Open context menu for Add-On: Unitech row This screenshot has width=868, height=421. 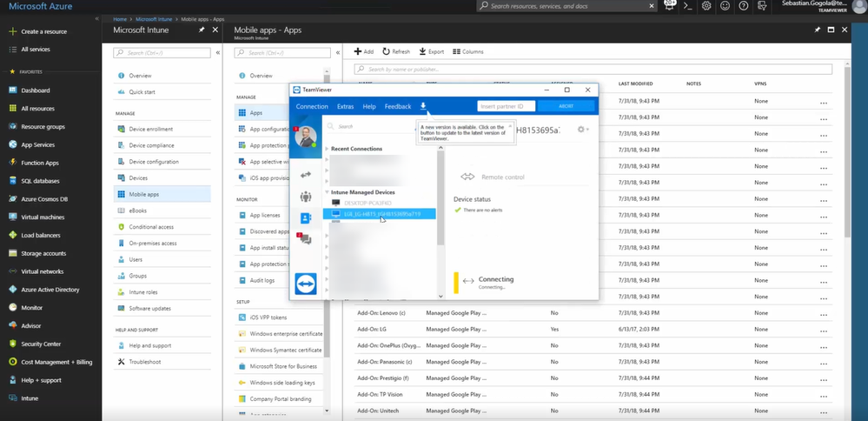click(824, 411)
